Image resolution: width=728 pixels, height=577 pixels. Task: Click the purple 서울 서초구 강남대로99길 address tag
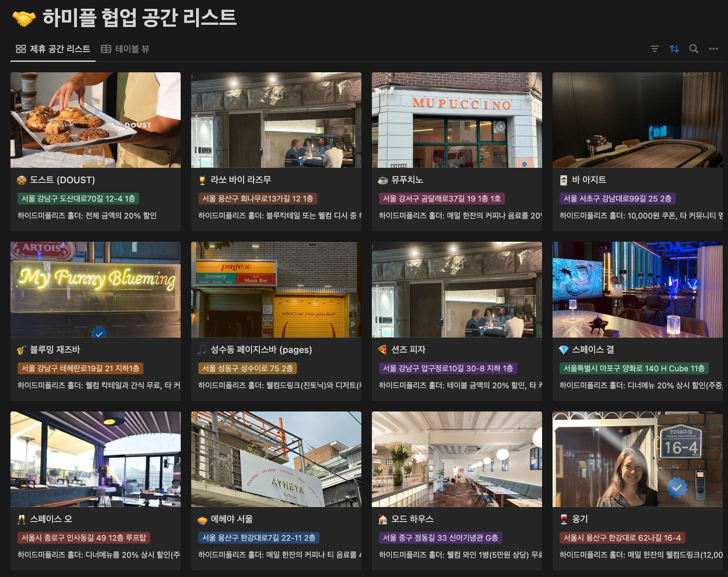[x=617, y=199]
